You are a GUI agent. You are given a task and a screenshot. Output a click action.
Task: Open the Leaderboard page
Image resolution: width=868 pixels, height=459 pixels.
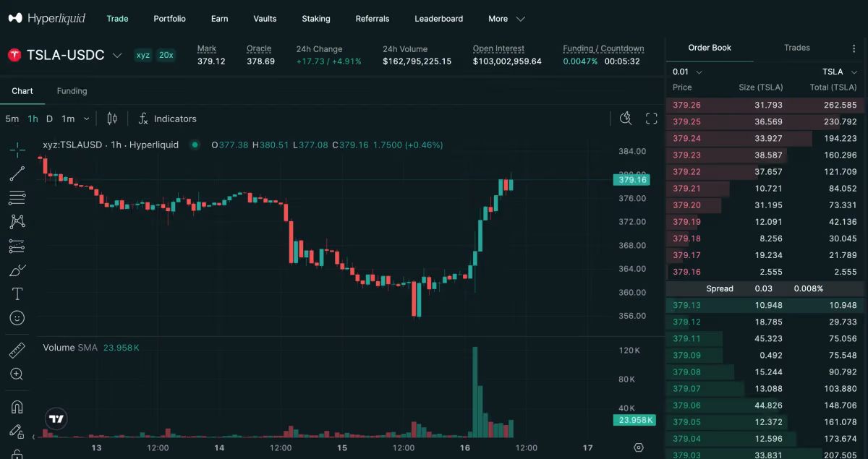click(438, 19)
